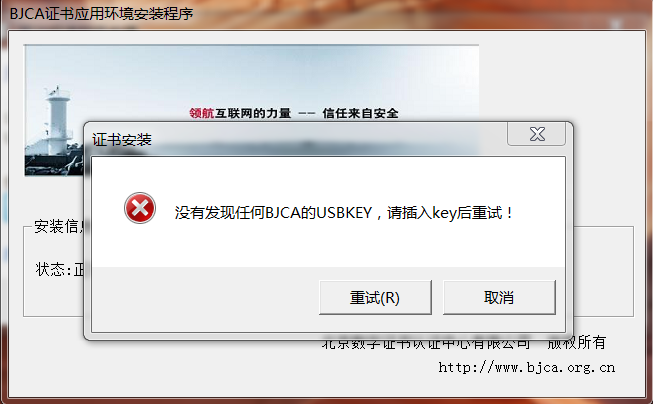This screenshot has width=653, height=404.
Task: Click the partially hidden company name text
Action: click(x=426, y=344)
